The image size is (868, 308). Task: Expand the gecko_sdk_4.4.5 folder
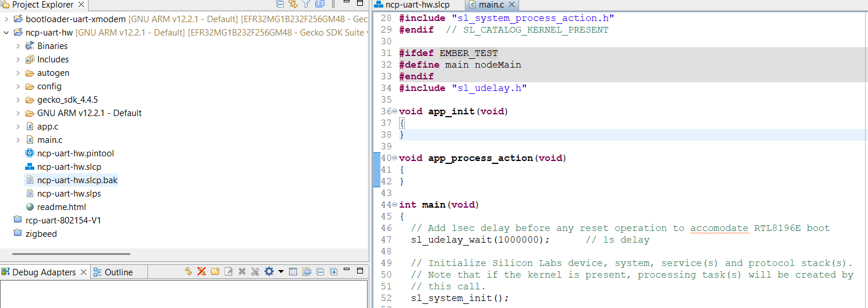tap(18, 100)
